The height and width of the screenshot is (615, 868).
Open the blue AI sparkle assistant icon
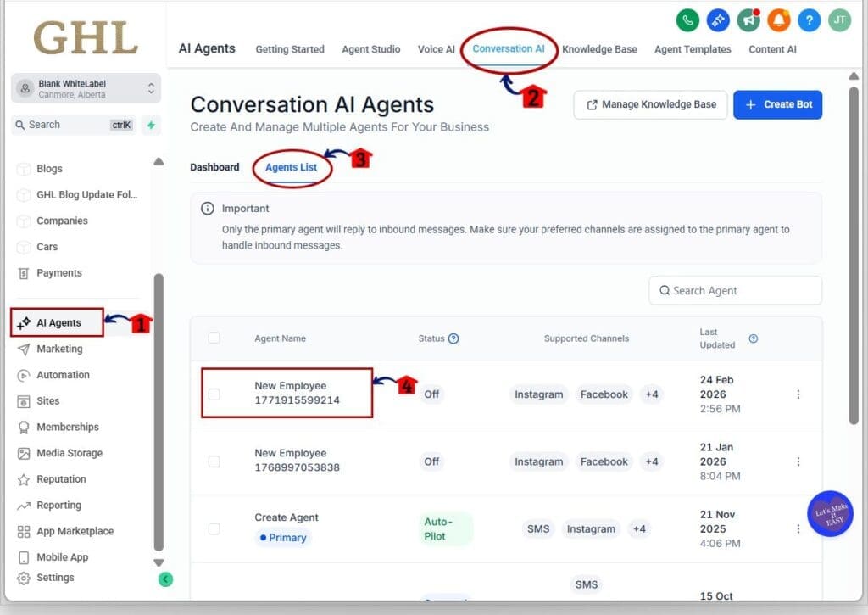(718, 20)
